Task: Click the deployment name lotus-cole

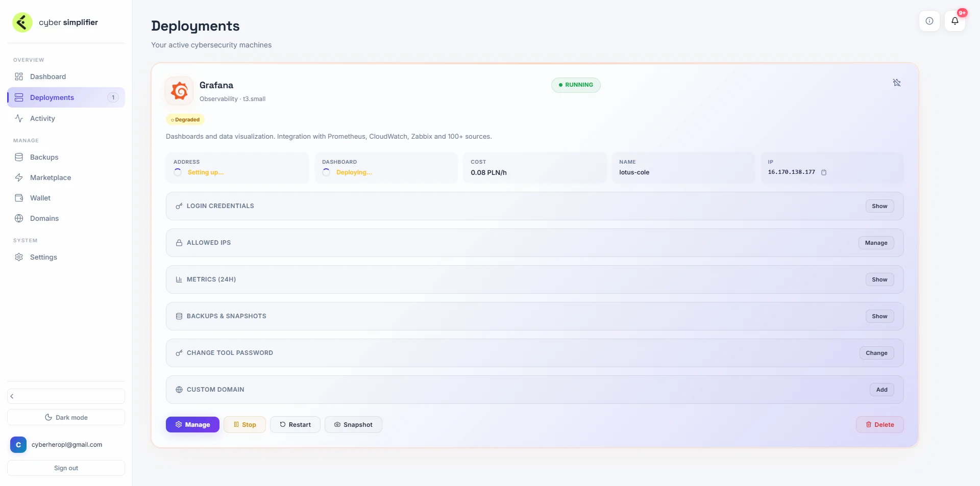Action: (634, 172)
